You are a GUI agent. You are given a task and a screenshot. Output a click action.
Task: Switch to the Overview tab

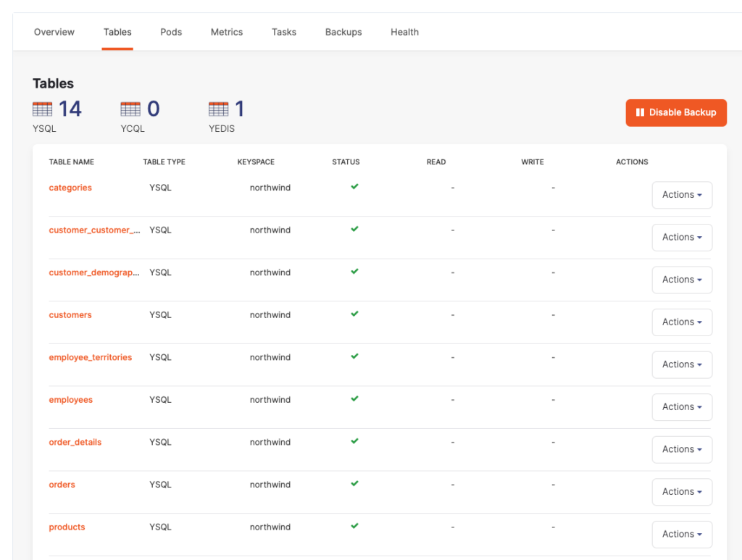[x=54, y=32]
